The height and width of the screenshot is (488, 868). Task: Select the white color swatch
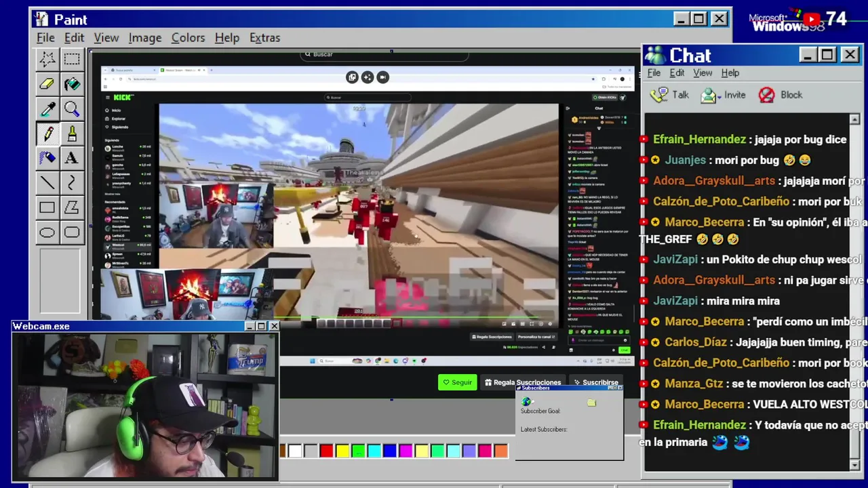[x=295, y=451]
